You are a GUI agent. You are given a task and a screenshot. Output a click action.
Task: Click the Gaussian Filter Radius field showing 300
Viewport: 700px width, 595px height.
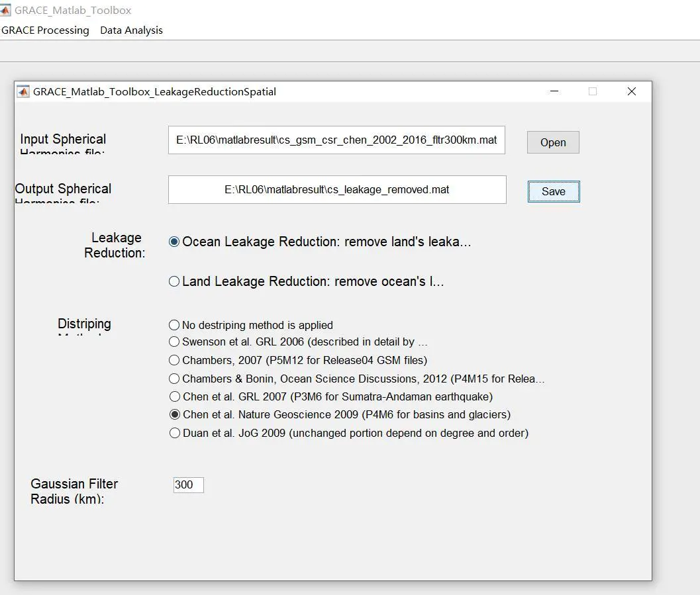click(x=188, y=485)
